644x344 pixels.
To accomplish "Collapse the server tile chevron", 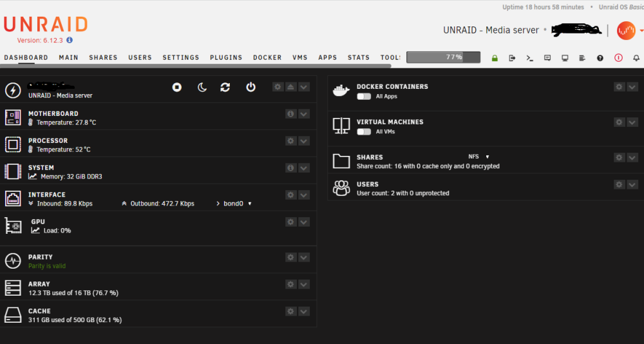I will (x=304, y=87).
